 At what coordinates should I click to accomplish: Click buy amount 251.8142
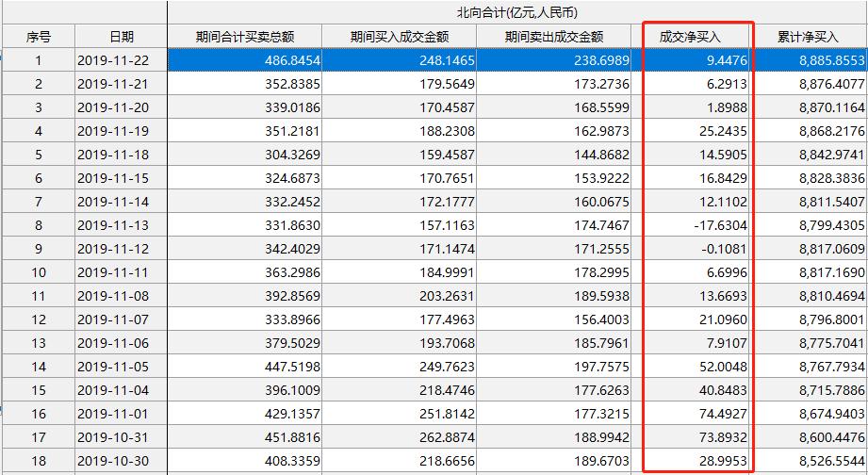point(399,413)
